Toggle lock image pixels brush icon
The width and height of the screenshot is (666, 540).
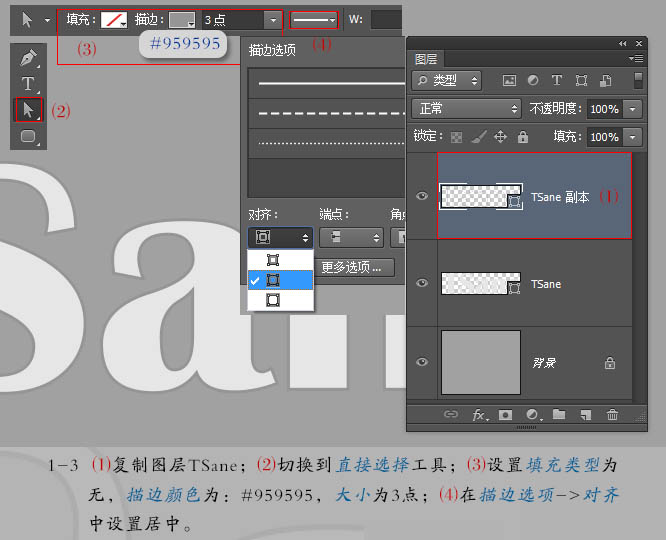pyautogui.click(x=479, y=137)
